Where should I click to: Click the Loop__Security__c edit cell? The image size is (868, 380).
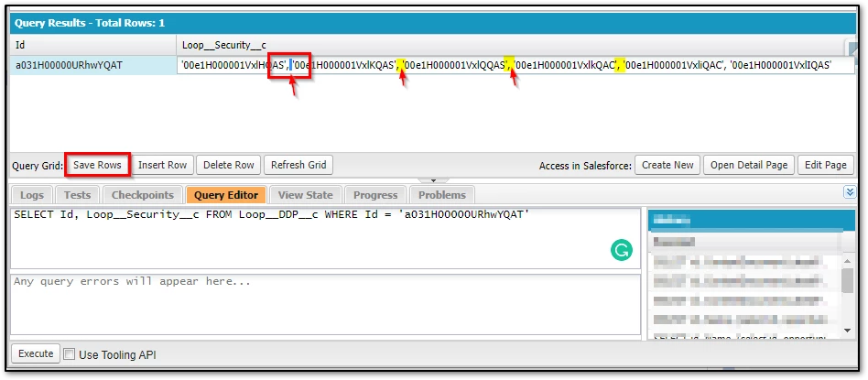click(515, 65)
